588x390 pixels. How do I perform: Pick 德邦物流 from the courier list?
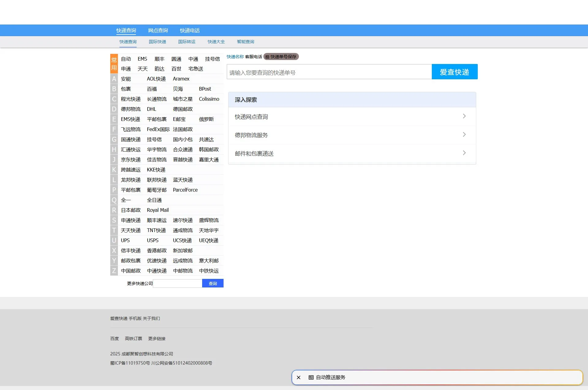[131, 109]
